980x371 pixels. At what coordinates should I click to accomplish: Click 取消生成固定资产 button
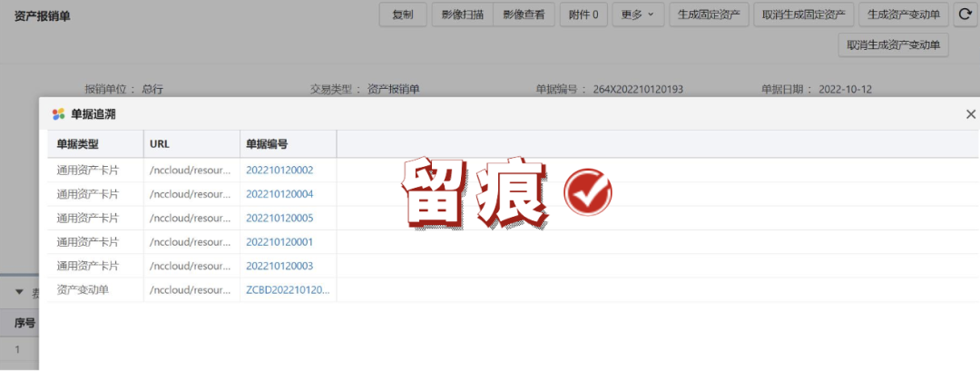803,14
